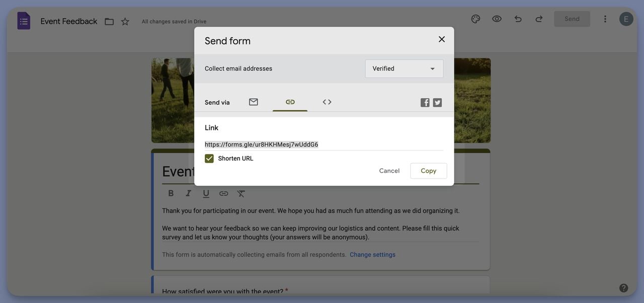Remove formatting from description
Screen dimensions: 644x303
(x=241, y=193)
